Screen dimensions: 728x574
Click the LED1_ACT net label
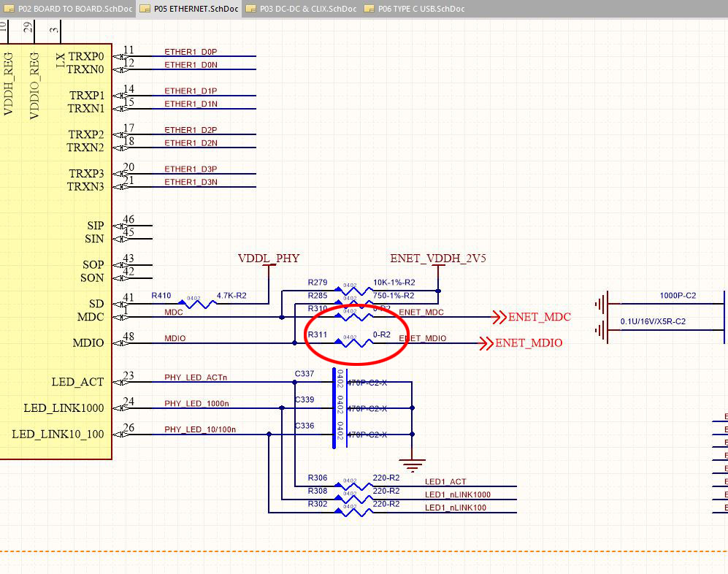(x=445, y=482)
